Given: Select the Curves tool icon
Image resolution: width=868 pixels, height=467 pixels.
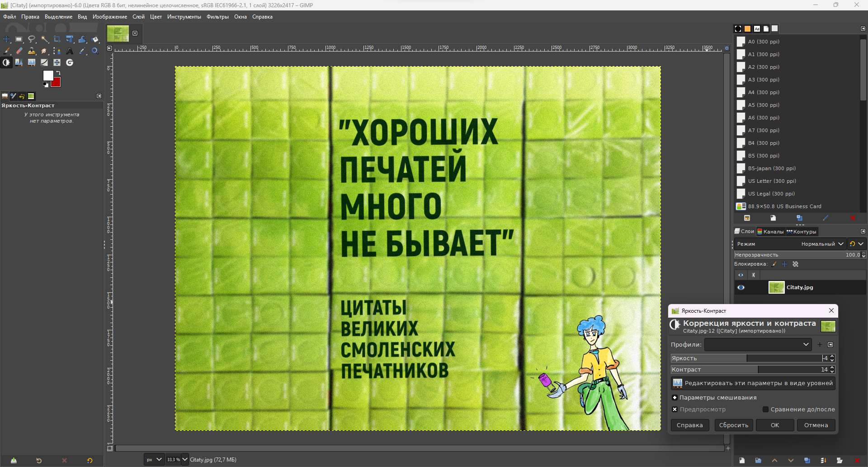Looking at the screenshot, I should point(44,62).
